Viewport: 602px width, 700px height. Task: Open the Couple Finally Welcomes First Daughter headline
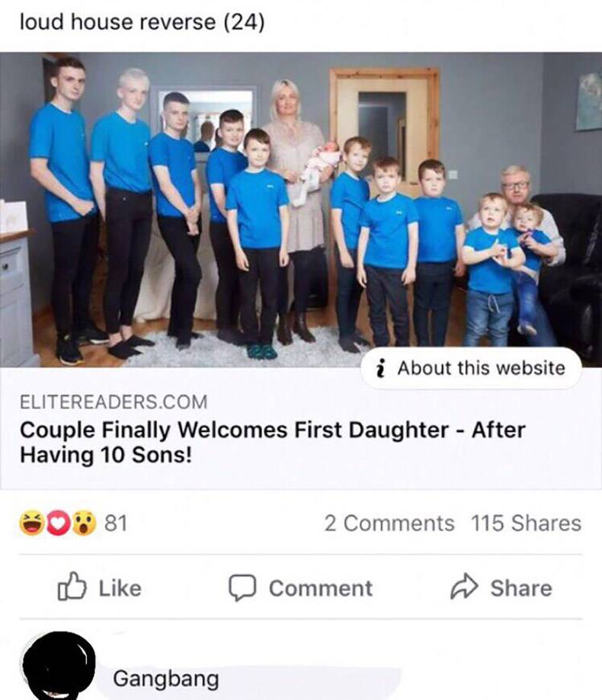272,443
